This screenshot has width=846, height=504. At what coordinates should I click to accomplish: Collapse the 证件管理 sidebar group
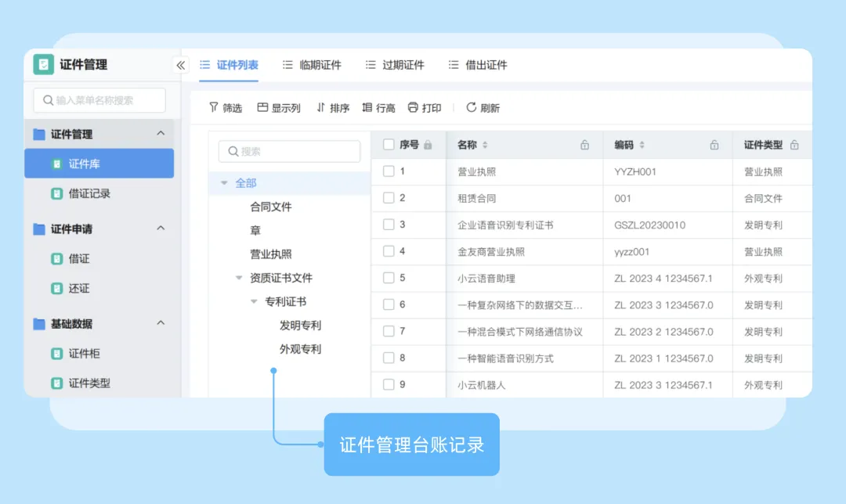tap(161, 134)
